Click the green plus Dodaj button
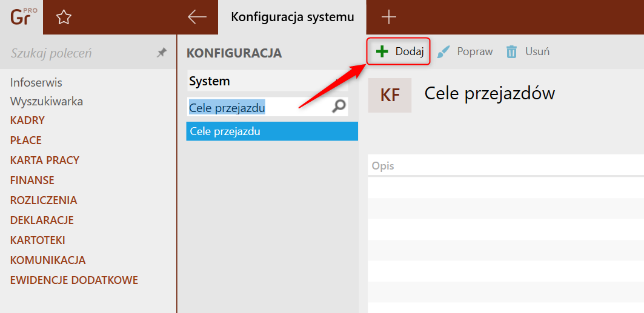Image resolution: width=644 pixels, height=313 pixels. [x=399, y=51]
